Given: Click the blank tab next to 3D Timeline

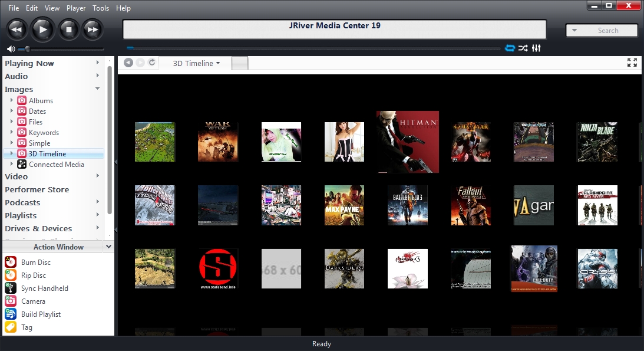Looking at the screenshot, I should click(x=240, y=63).
